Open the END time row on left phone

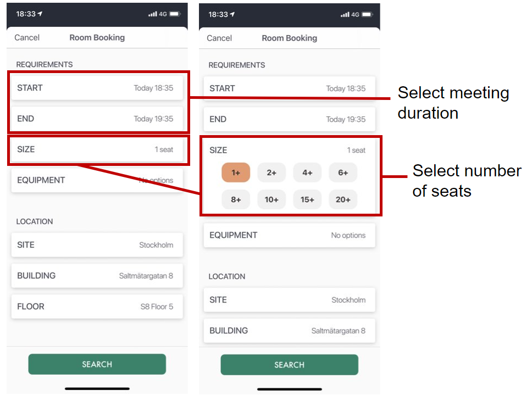coord(97,119)
